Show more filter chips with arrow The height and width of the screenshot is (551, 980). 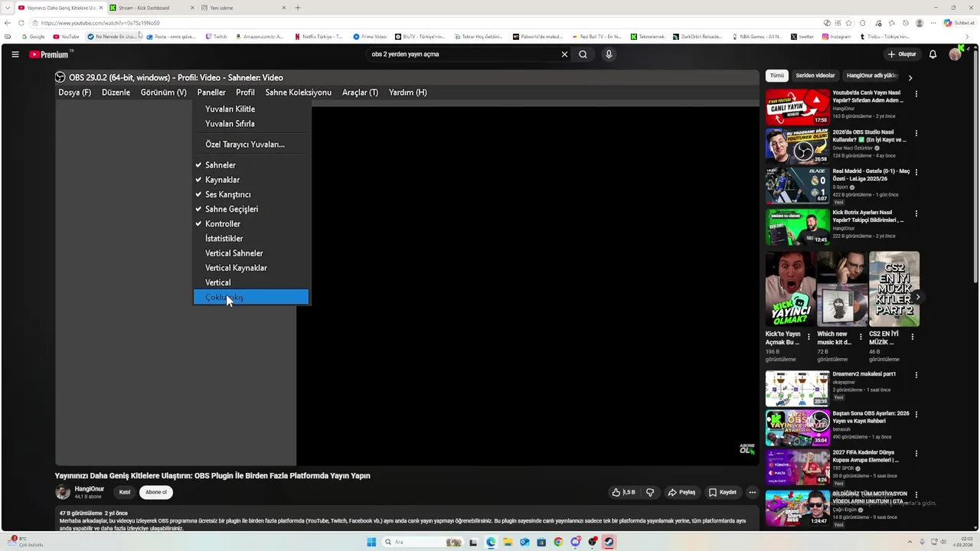[910, 77]
